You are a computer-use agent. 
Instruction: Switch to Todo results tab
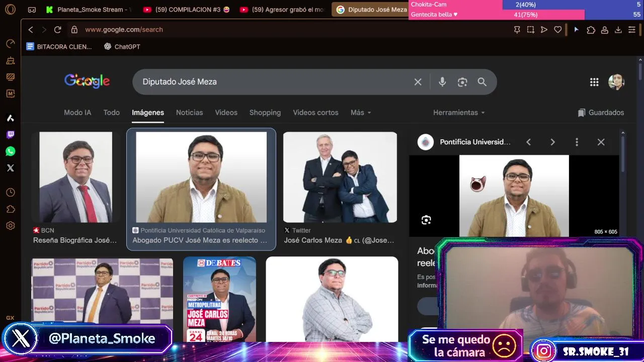(112, 113)
